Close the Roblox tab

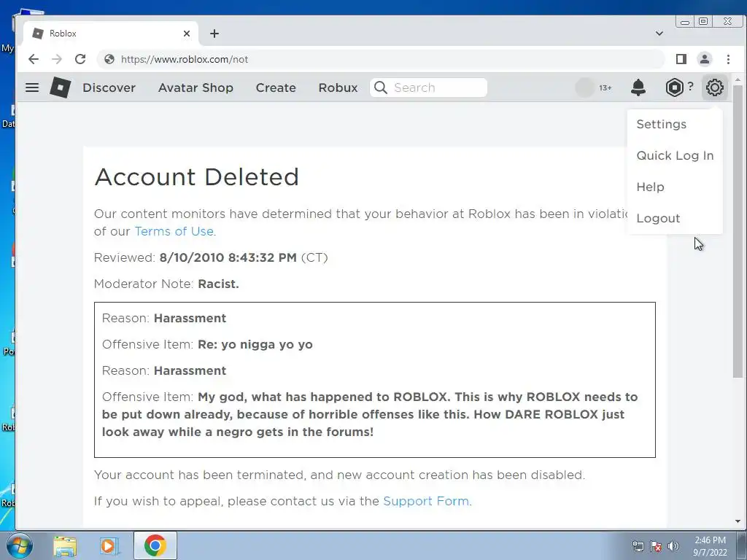(x=187, y=34)
